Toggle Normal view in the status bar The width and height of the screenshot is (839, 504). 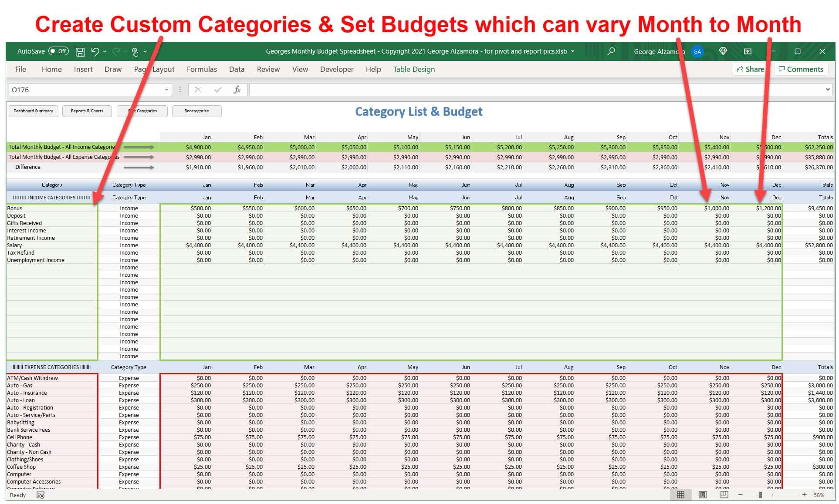[x=681, y=494]
